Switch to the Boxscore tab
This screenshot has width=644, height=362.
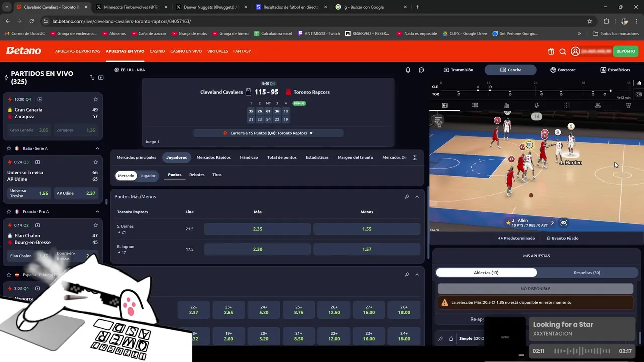(x=562, y=70)
